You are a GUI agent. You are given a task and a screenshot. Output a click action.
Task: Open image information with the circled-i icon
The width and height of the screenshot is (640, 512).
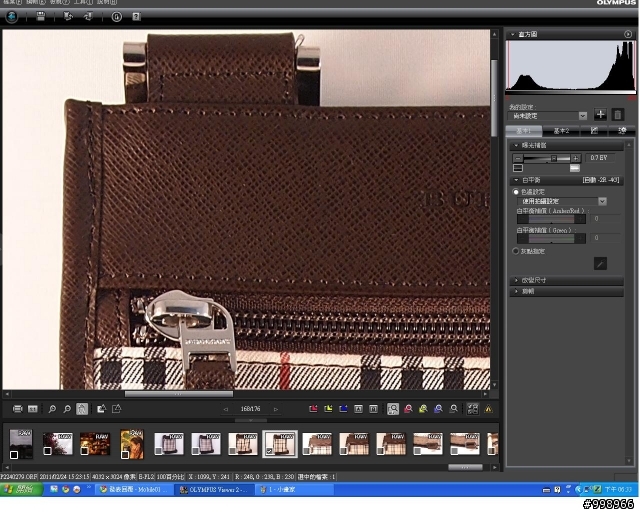pos(117,17)
